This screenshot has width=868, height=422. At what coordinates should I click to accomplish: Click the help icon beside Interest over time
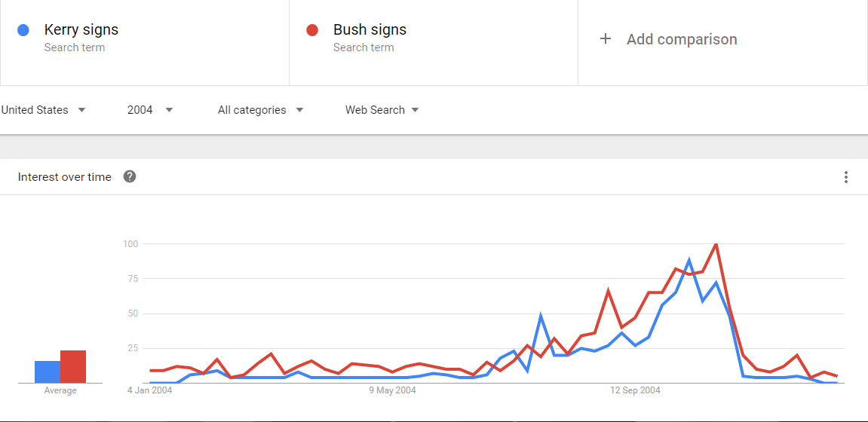[130, 177]
